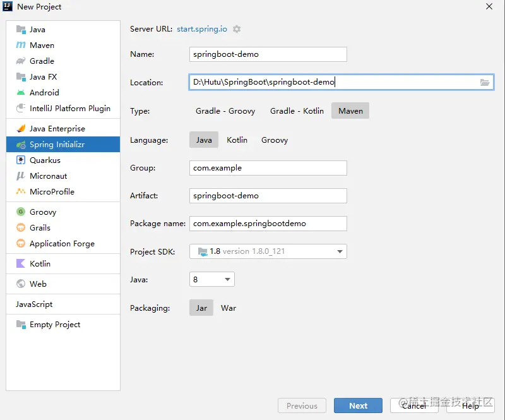Click the MicroProfile icon
This screenshot has height=420, width=505.
tap(21, 191)
